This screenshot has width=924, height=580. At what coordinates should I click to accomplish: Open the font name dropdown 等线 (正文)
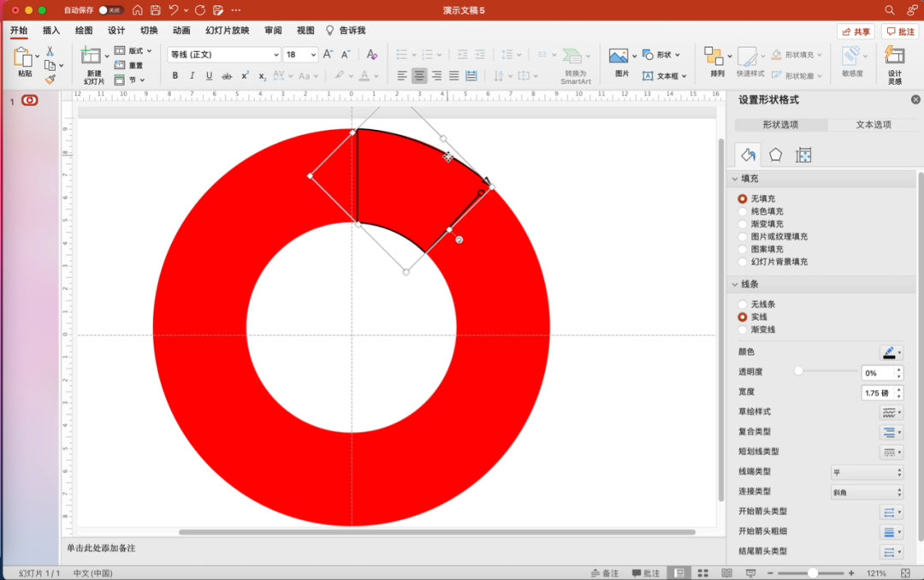point(223,55)
